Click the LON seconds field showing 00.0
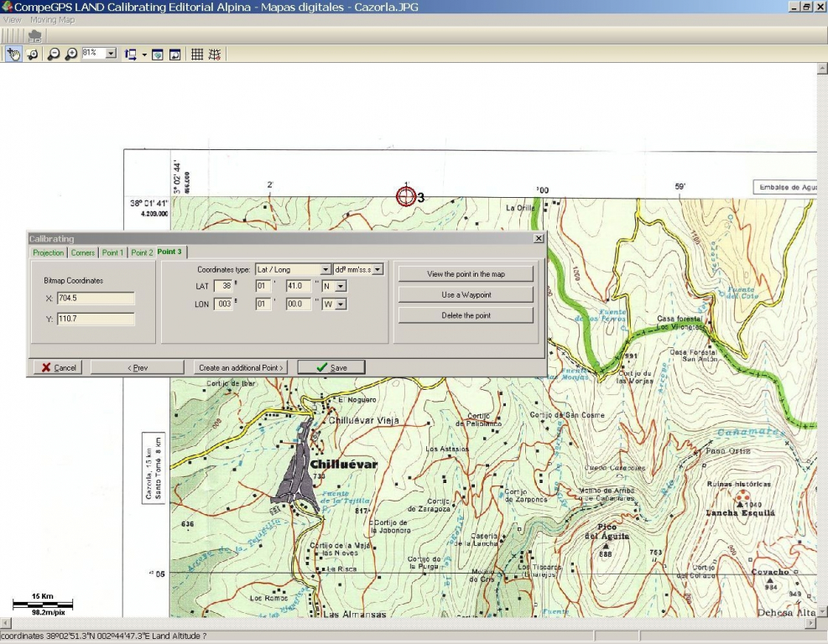 pyautogui.click(x=299, y=304)
